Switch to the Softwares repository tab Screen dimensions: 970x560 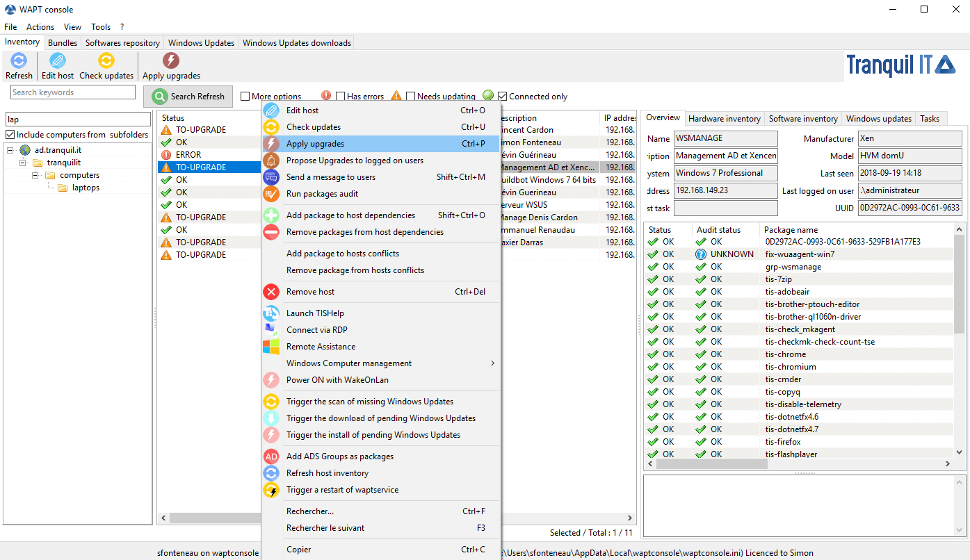(122, 43)
